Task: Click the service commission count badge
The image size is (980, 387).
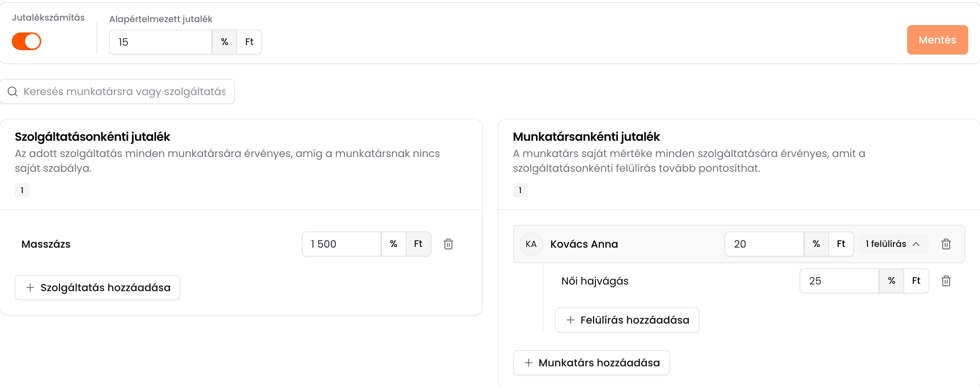Action: 22,190
